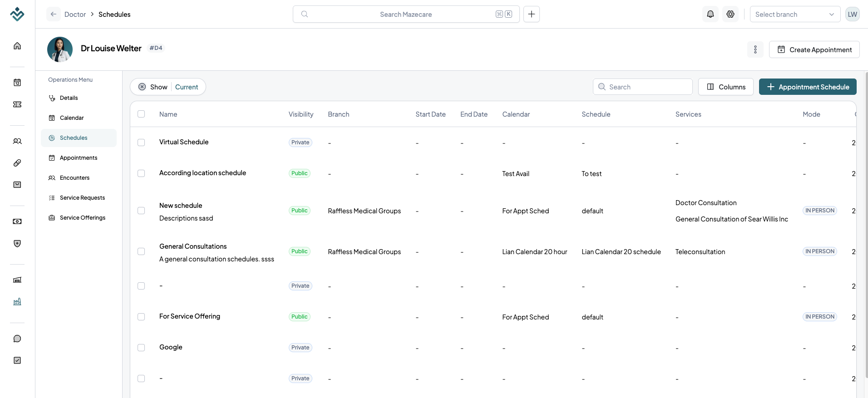The width and height of the screenshot is (868, 398).
Task: Remove the Show Current filter with X icon
Action: [142, 87]
